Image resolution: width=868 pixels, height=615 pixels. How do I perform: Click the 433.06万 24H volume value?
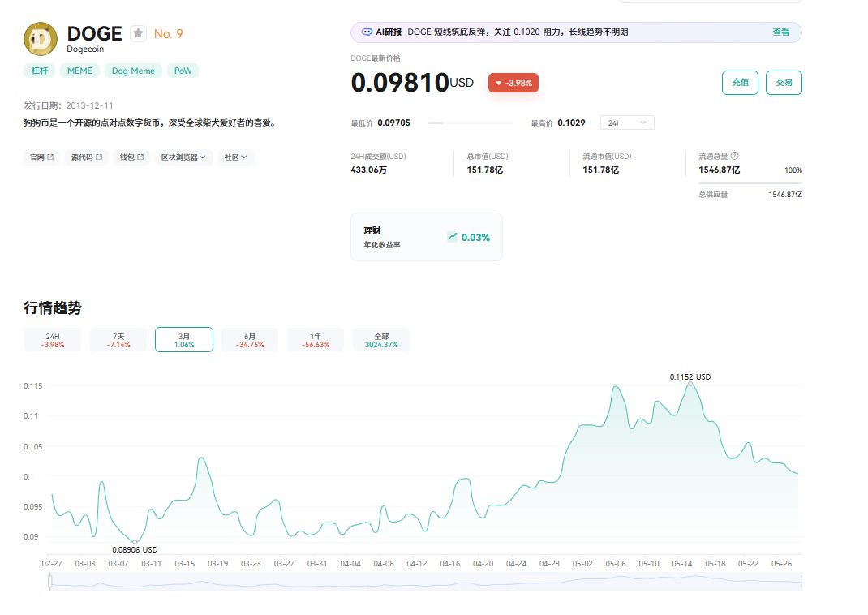(x=368, y=170)
